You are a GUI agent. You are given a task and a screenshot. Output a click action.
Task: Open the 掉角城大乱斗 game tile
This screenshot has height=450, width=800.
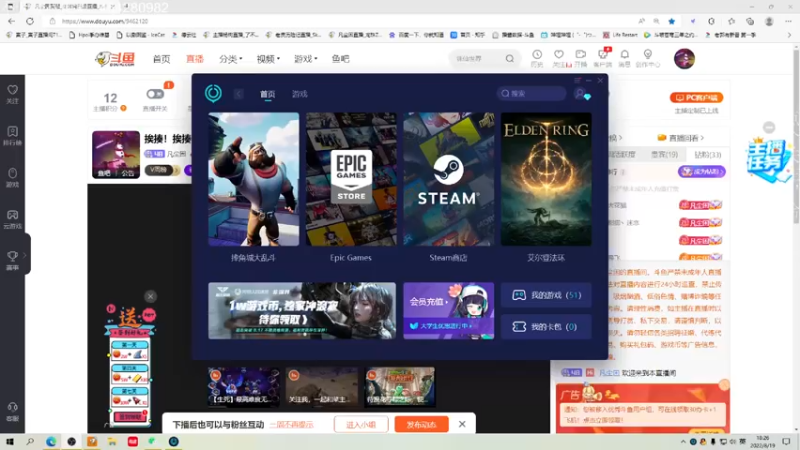tap(254, 179)
